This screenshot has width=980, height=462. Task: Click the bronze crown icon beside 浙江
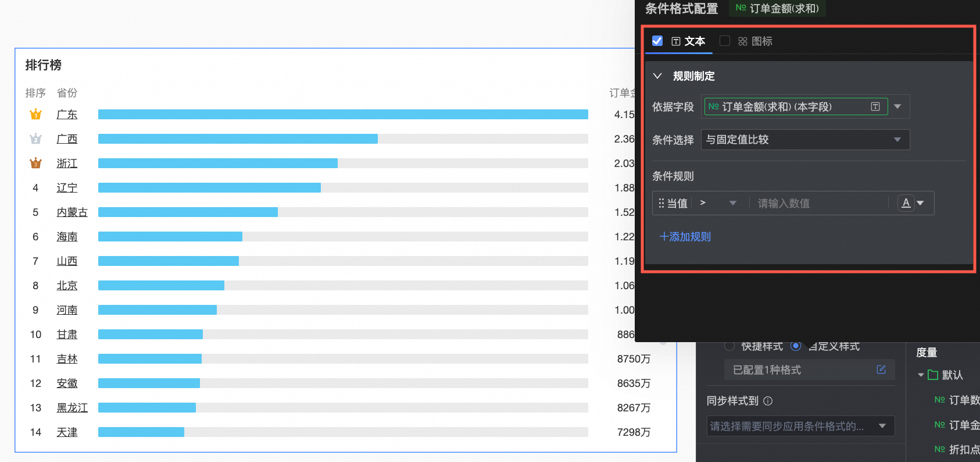35,164
